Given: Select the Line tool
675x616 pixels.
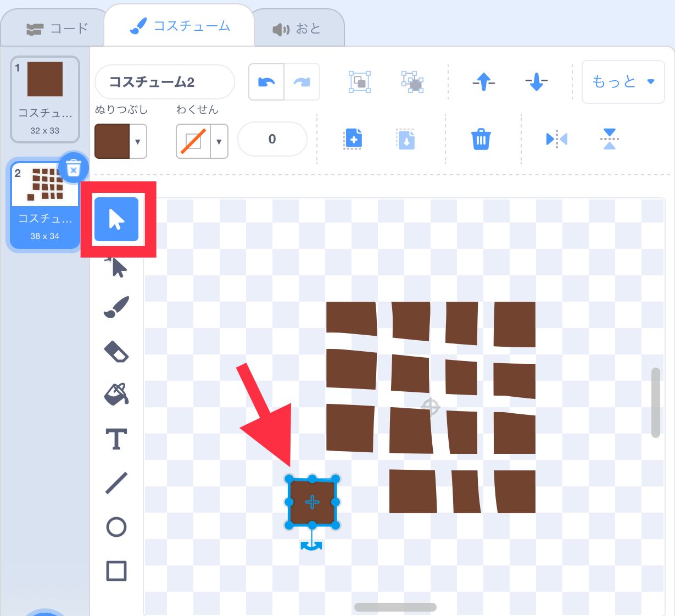Looking at the screenshot, I should (116, 482).
